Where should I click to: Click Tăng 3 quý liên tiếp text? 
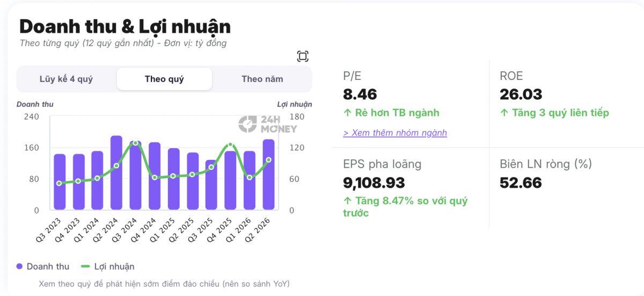click(554, 113)
